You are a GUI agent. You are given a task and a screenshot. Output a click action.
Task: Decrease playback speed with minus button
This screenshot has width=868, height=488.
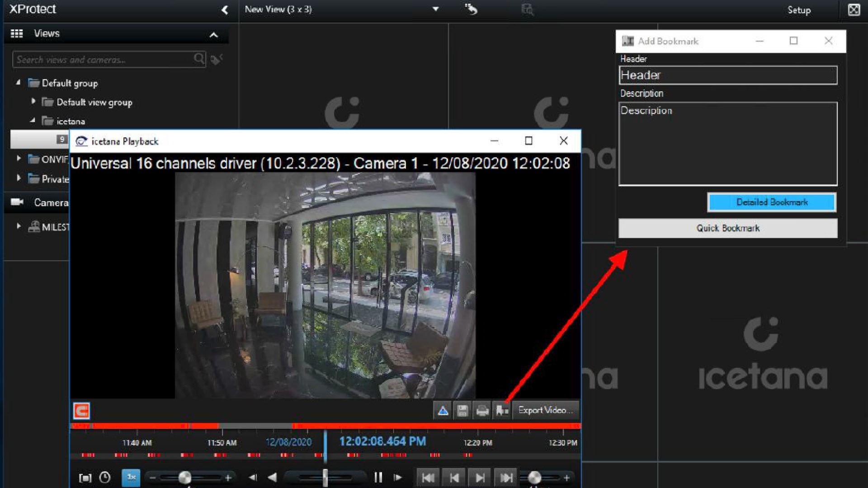click(x=153, y=478)
